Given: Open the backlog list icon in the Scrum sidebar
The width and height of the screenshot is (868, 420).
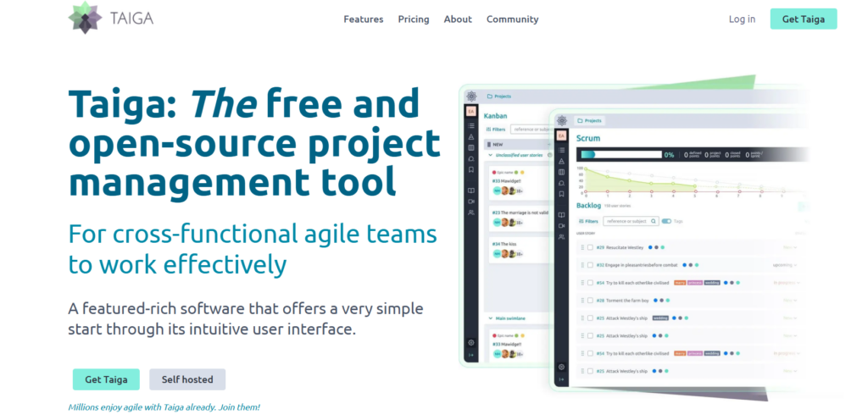Looking at the screenshot, I should click(x=561, y=150).
